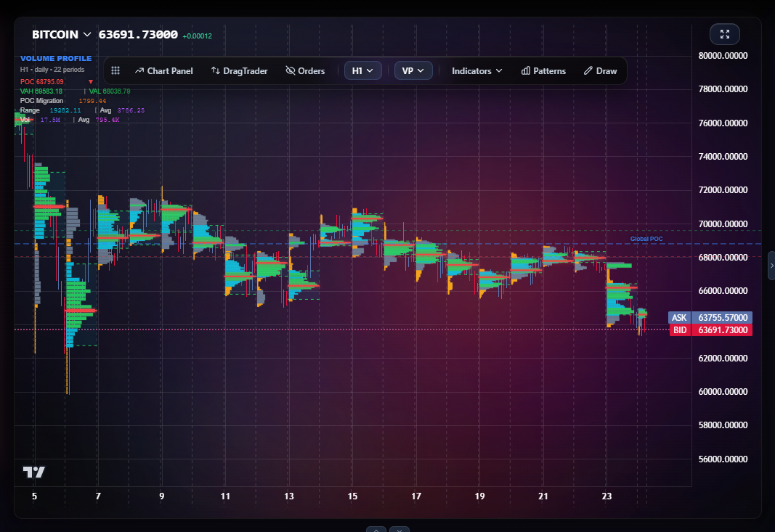
Task: Click the BID 63691.73000 price tag
Action: [711, 330]
